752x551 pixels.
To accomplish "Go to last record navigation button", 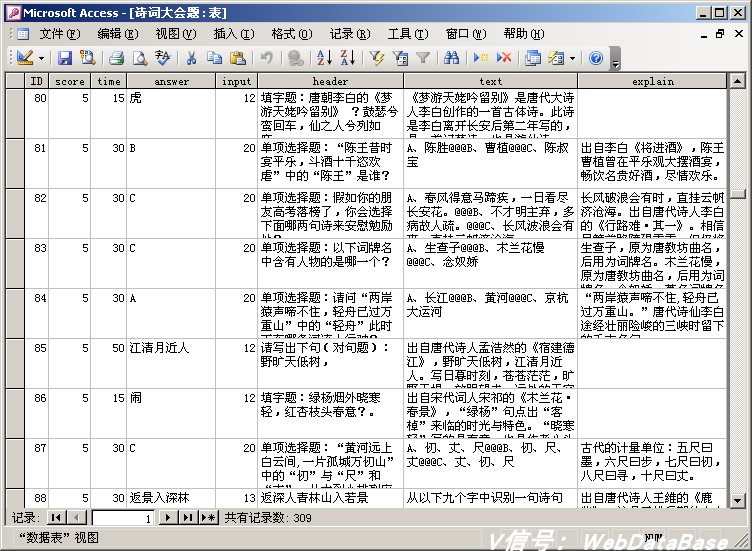I will (188, 517).
